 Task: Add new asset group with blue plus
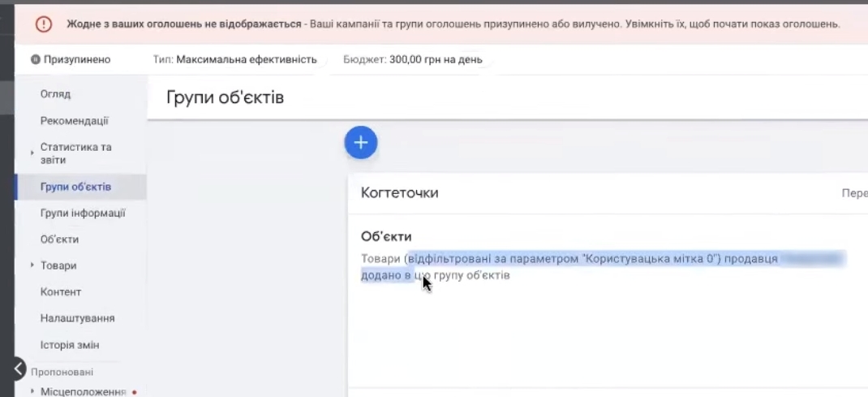click(x=361, y=143)
